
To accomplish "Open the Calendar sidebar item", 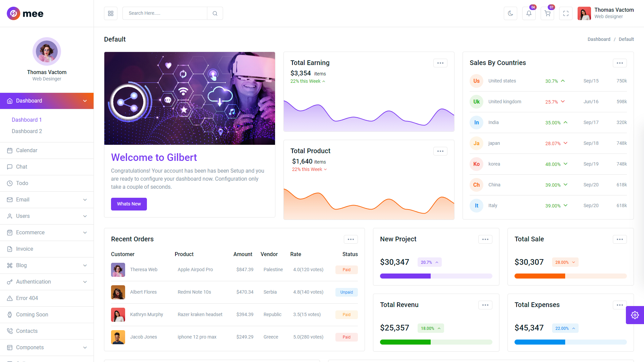I will click(27, 150).
